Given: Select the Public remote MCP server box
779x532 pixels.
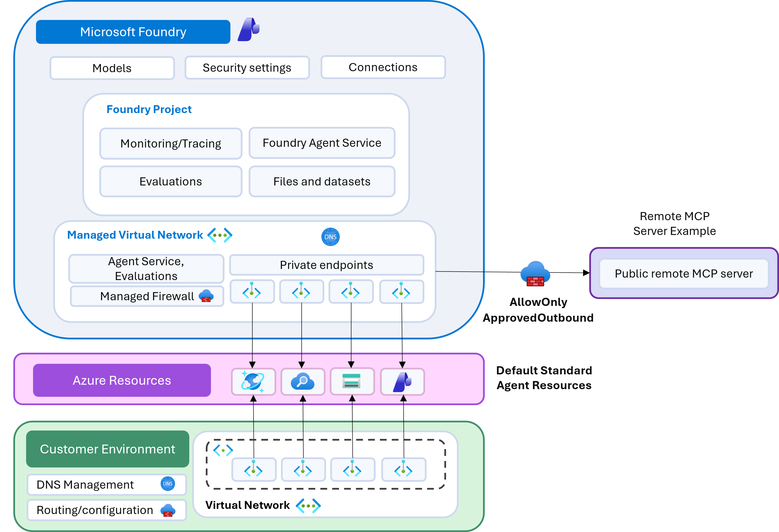Looking at the screenshot, I should point(684,273).
